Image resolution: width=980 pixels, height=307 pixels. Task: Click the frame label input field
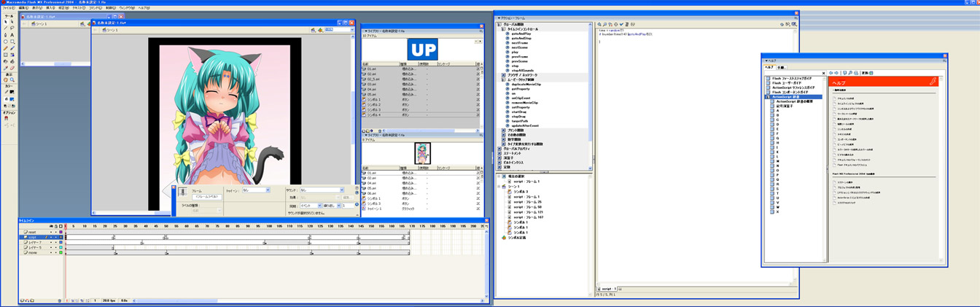207,197
